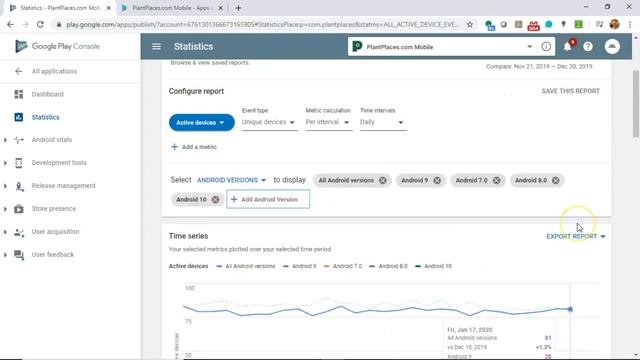
Task: Remove the Android 7.0 chip
Action: tap(496, 180)
